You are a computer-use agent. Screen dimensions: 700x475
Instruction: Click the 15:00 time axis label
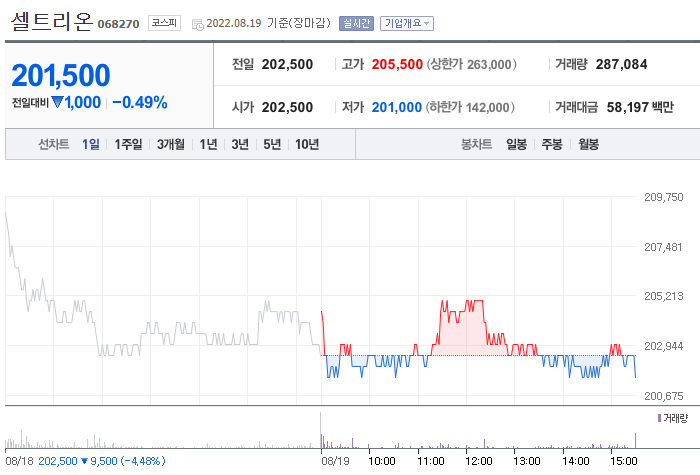624,461
